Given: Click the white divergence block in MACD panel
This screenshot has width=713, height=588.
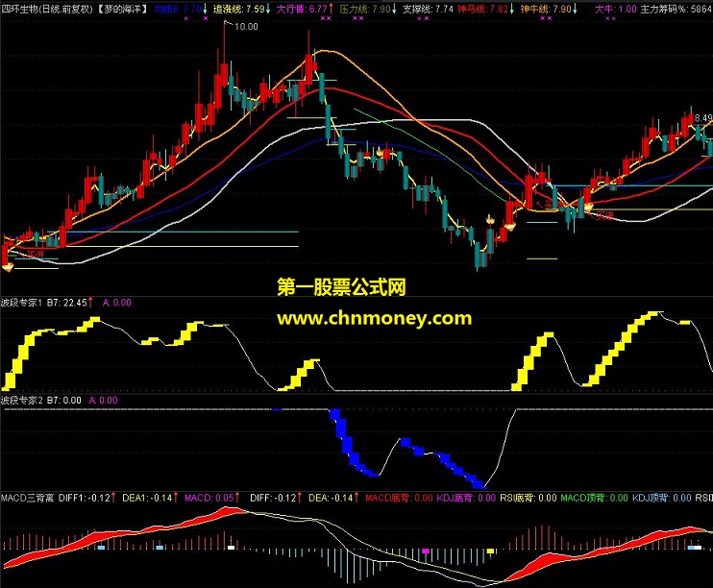Looking at the screenshot, I should point(231,548).
